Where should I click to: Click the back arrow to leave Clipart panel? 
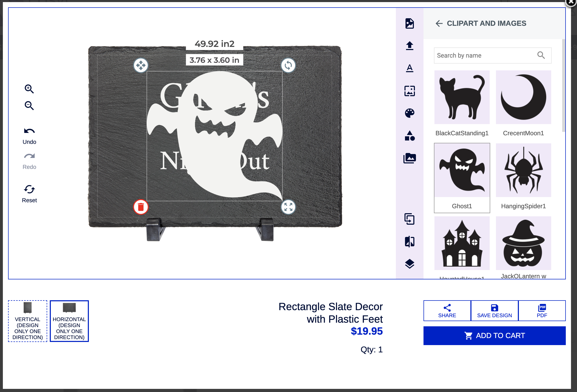click(440, 23)
